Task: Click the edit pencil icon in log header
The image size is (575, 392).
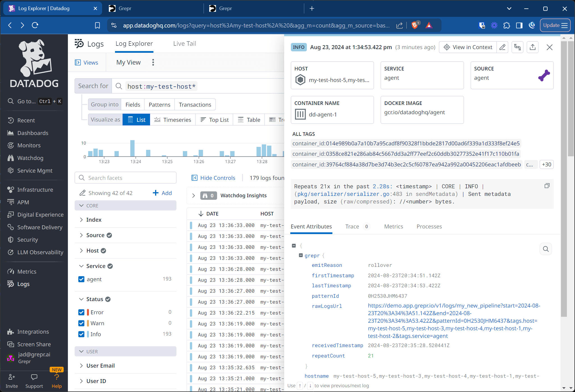Action: pos(502,47)
